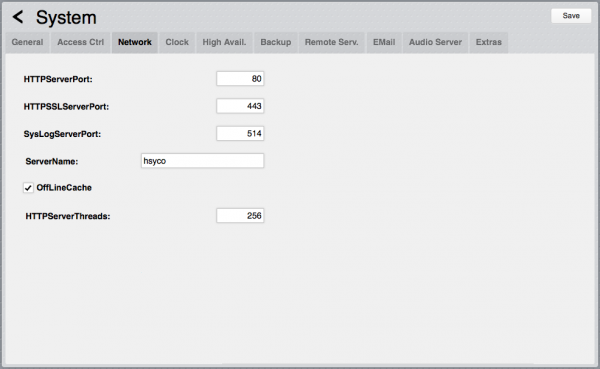Select the OffLineCache label text
Viewport: 600px width, 369px height.
tap(64, 188)
